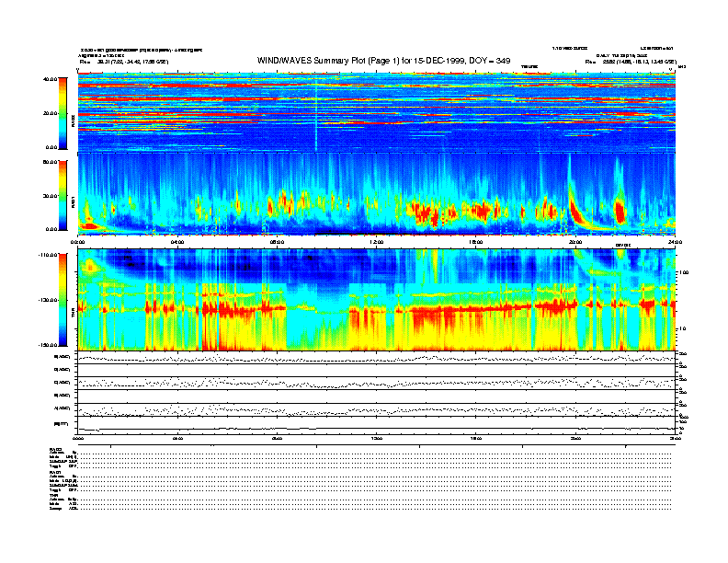Click the 12:00 label on the lower time axis
This screenshot has width=728, height=563.
point(377,439)
